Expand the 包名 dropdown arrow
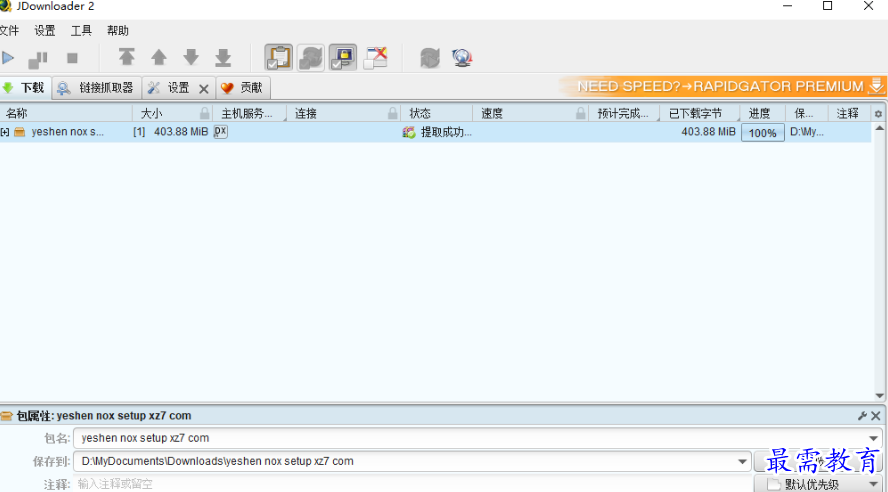 click(873, 438)
